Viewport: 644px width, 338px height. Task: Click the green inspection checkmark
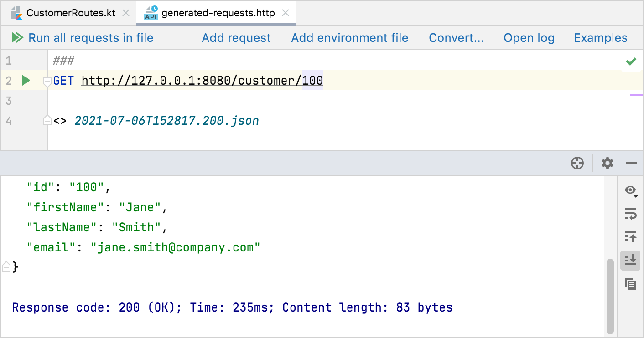[631, 61]
